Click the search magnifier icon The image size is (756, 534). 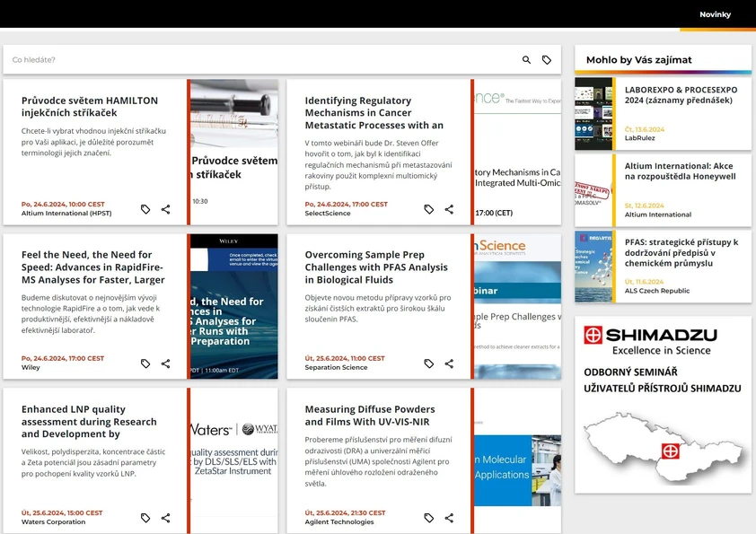click(526, 60)
